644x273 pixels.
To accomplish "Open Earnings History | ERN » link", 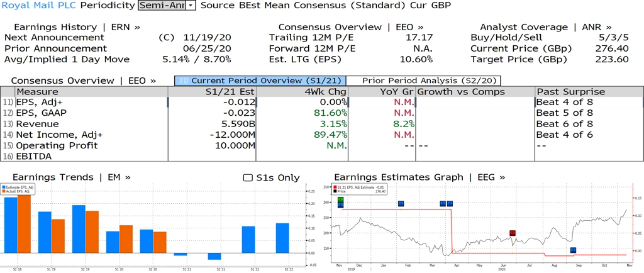I will (x=77, y=27).
